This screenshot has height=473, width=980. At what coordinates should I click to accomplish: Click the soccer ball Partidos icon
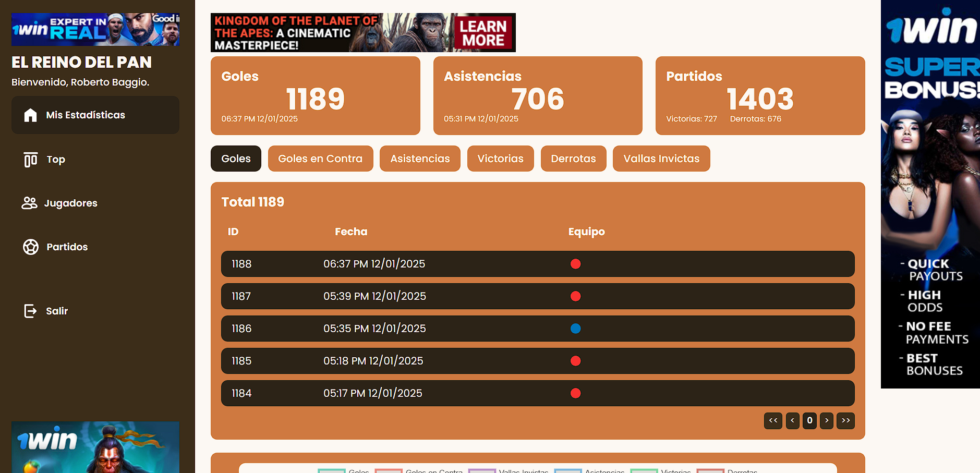(30, 247)
